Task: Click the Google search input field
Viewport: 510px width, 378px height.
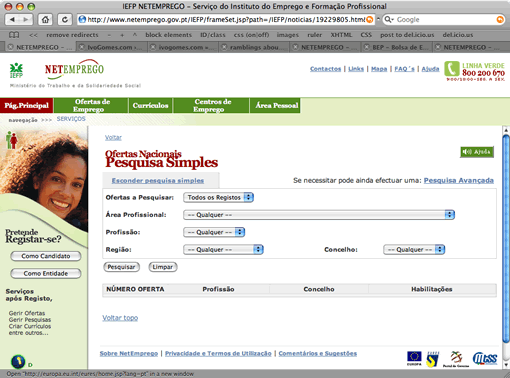Action: [444, 20]
